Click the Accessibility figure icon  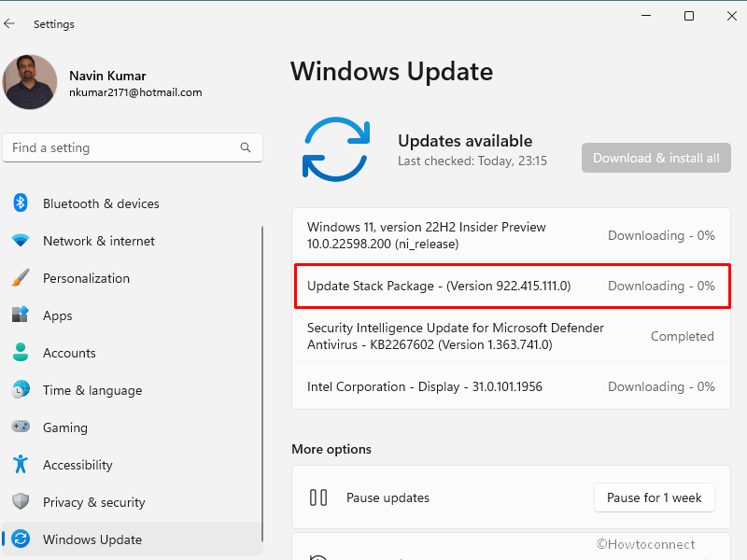[21, 464]
